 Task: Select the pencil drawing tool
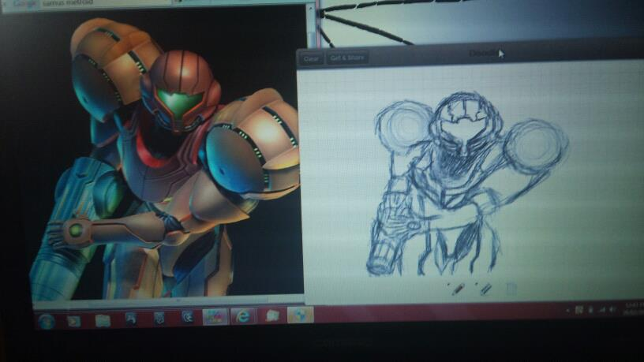coord(458,289)
